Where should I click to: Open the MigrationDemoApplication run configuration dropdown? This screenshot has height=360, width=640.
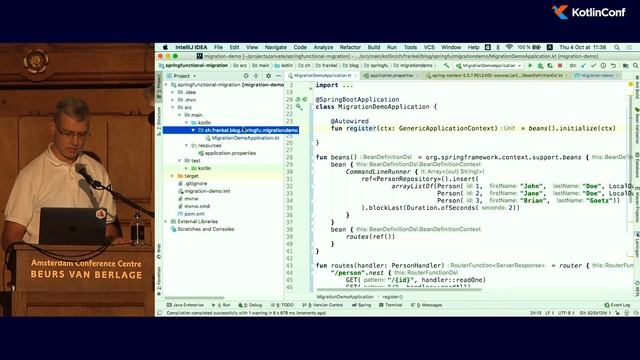point(489,65)
